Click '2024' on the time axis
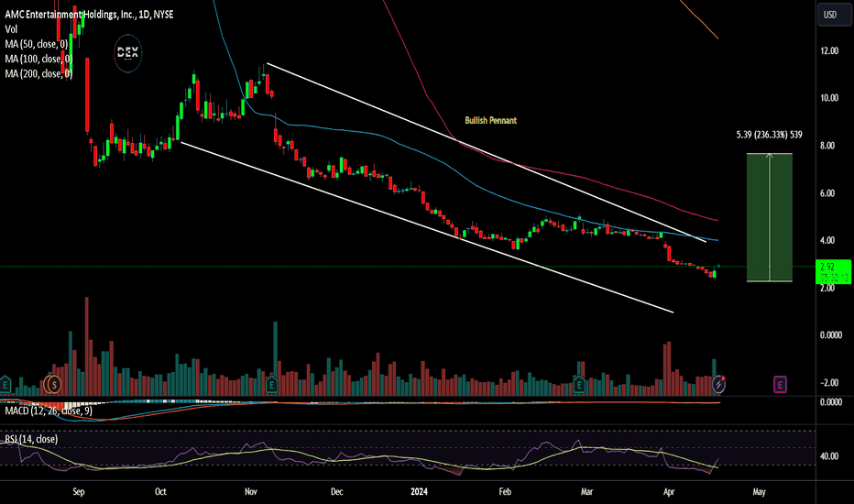 point(419,491)
